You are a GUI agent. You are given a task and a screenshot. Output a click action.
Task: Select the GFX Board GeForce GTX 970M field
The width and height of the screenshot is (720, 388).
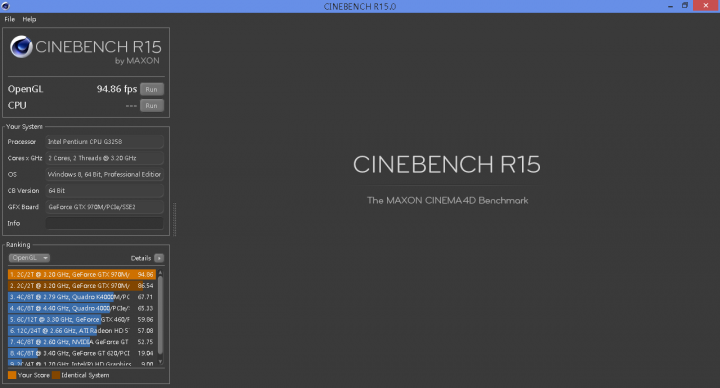pos(104,207)
